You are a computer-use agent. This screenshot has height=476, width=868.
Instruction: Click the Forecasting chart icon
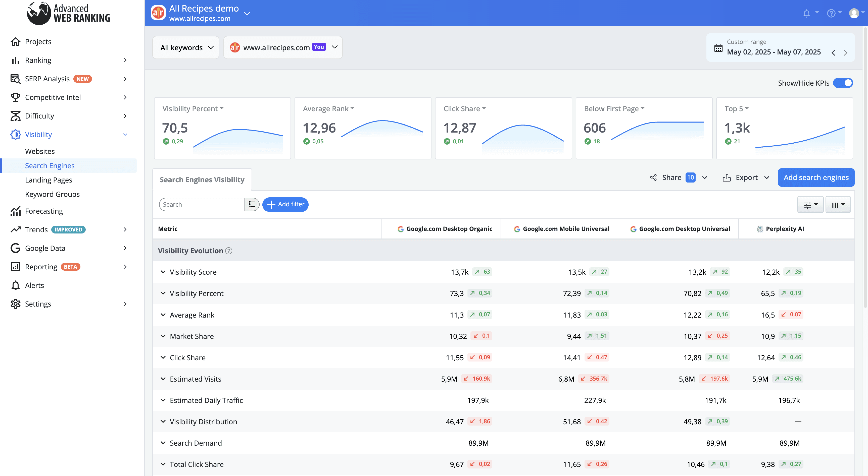[x=15, y=211]
